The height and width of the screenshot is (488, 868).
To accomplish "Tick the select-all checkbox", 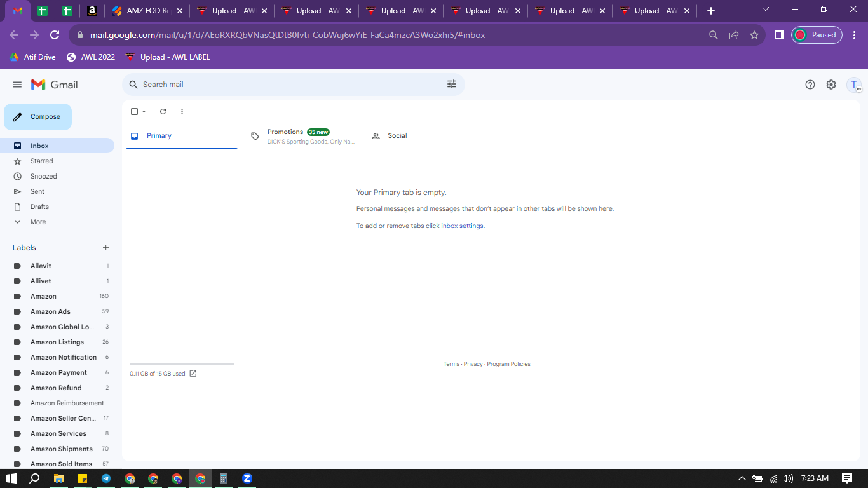I will [x=134, y=112].
